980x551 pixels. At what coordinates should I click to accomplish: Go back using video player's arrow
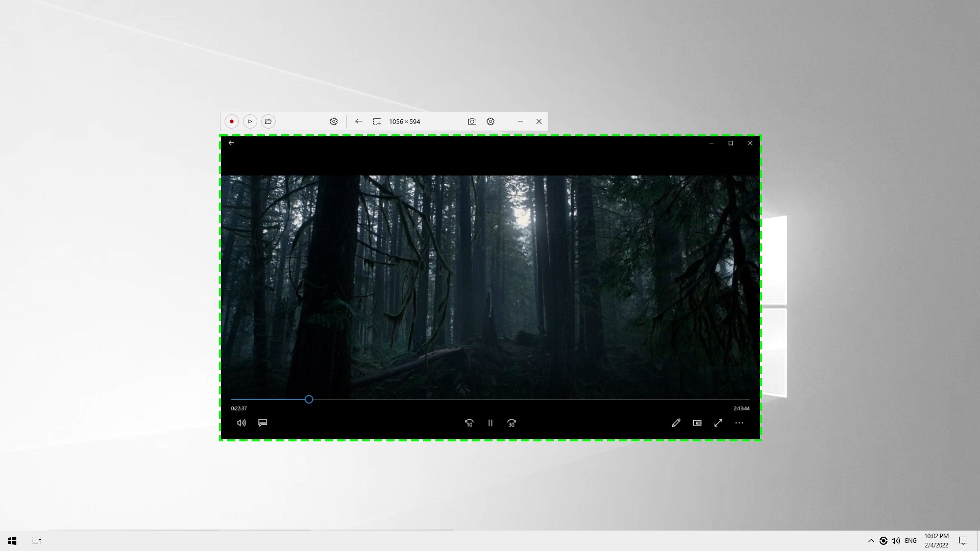click(231, 143)
